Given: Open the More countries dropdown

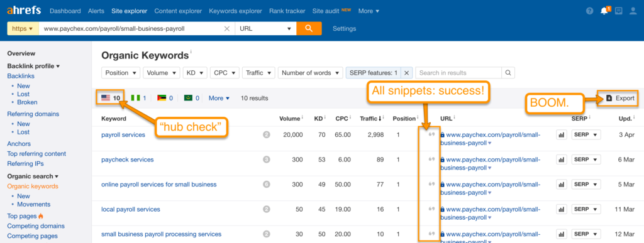Looking at the screenshot, I should (219, 98).
